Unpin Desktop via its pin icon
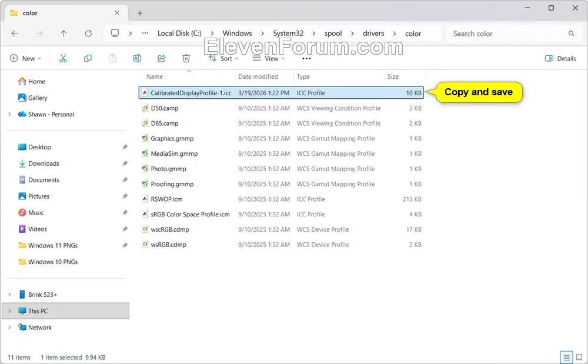 [x=125, y=147]
